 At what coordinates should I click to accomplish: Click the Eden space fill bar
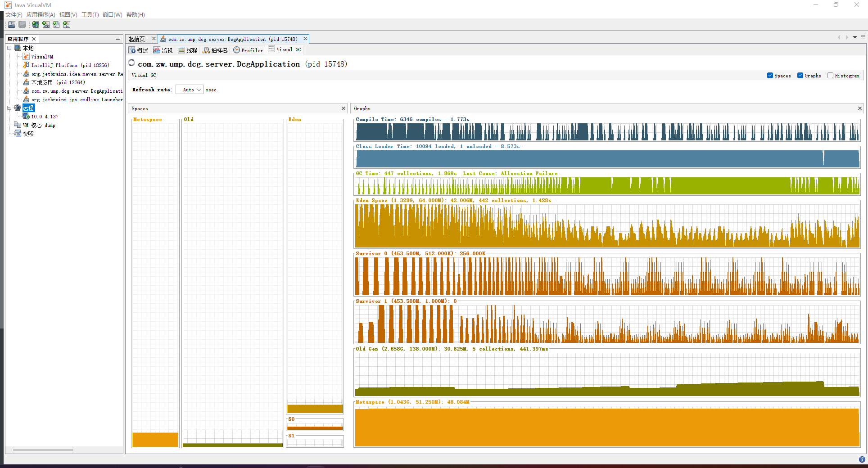315,409
